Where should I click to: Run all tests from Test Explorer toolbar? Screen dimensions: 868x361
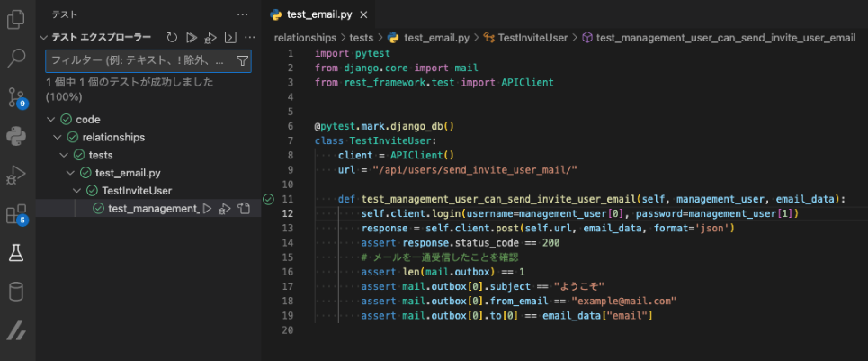point(191,38)
